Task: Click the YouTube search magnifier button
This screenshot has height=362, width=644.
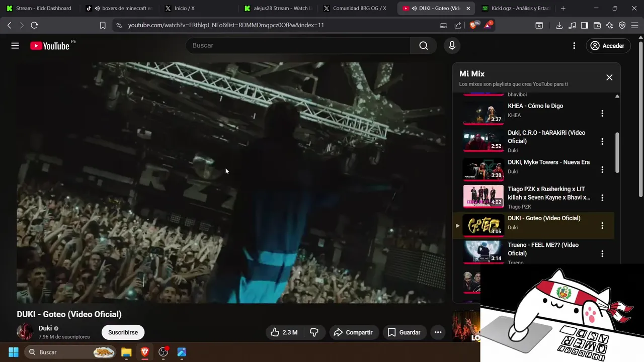Action: point(424,46)
